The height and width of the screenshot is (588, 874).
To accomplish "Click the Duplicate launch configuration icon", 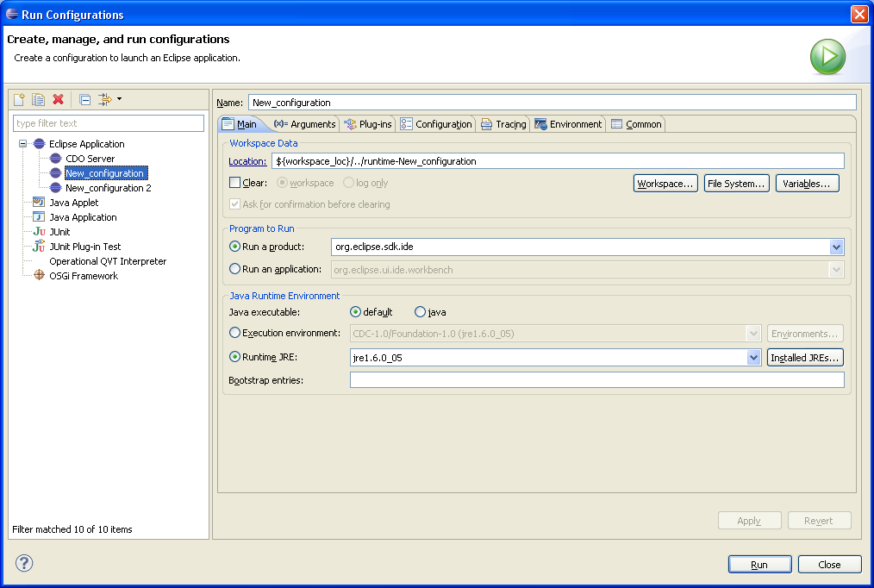I will point(38,99).
